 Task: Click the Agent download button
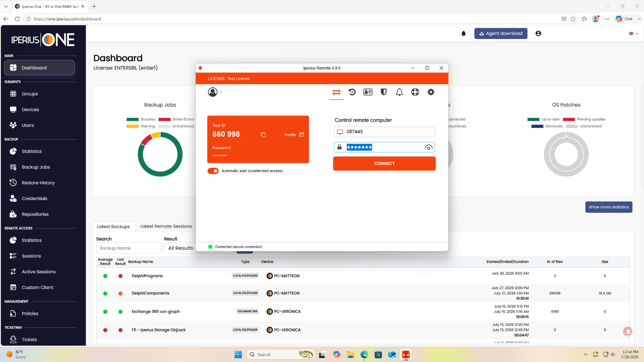[x=501, y=33]
